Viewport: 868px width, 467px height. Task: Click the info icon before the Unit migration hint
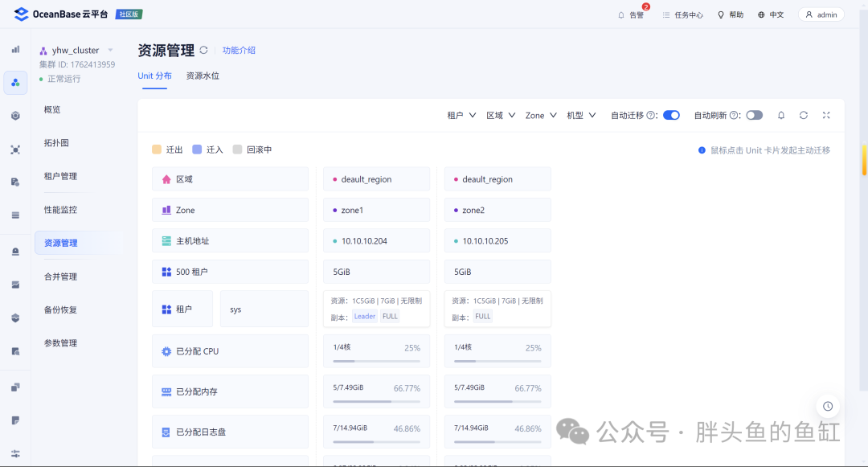(702, 150)
